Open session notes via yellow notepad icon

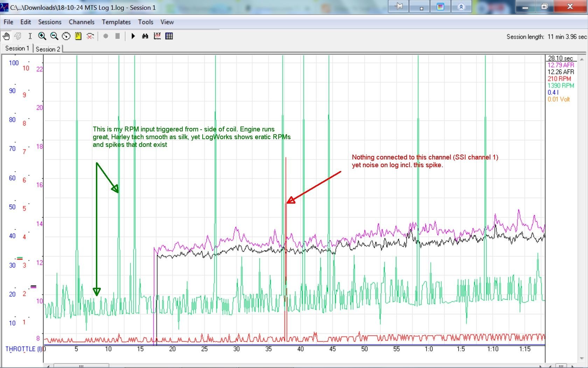(x=78, y=36)
